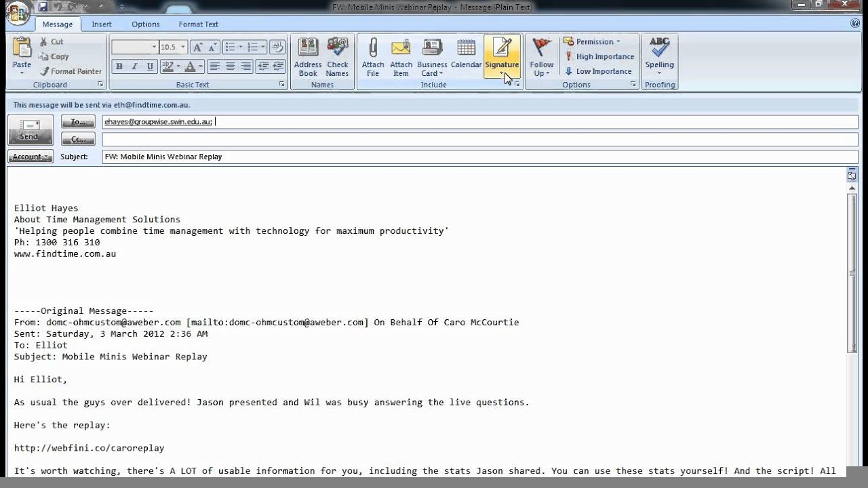The width and height of the screenshot is (868, 488).
Task: Click into the Subject field
Action: point(480,157)
